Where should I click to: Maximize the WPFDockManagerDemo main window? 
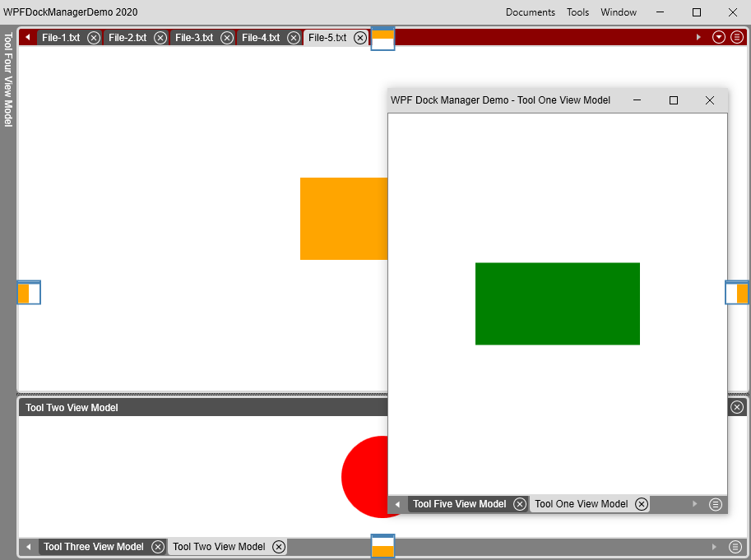(697, 12)
